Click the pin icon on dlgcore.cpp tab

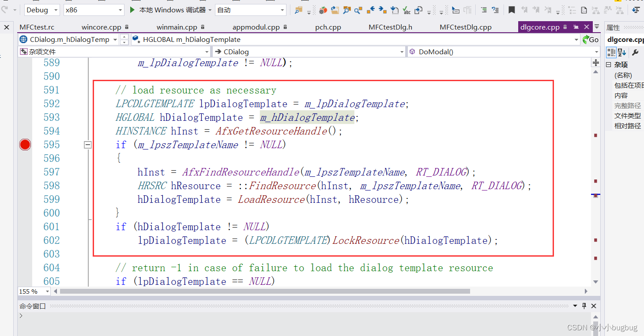[576, 27]
